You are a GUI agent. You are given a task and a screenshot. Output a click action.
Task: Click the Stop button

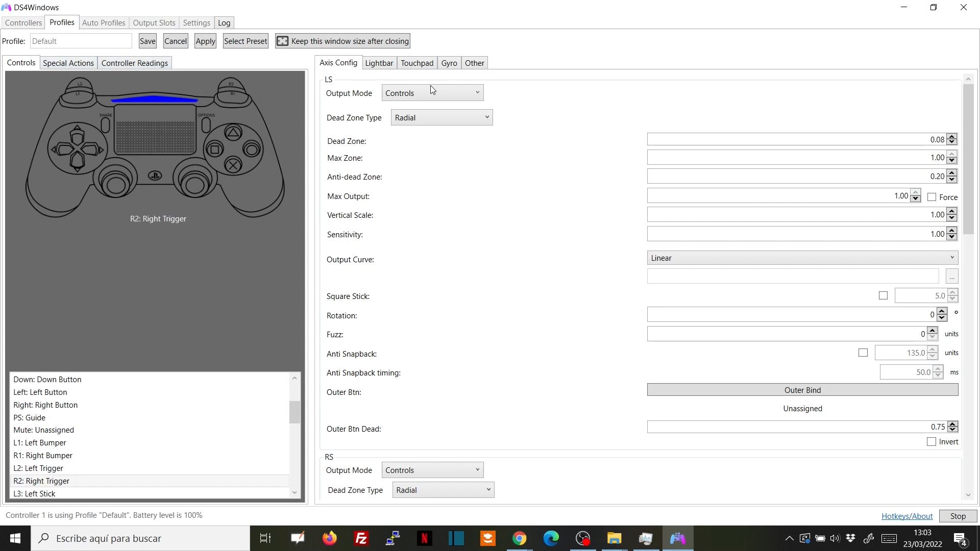point(958,516)
